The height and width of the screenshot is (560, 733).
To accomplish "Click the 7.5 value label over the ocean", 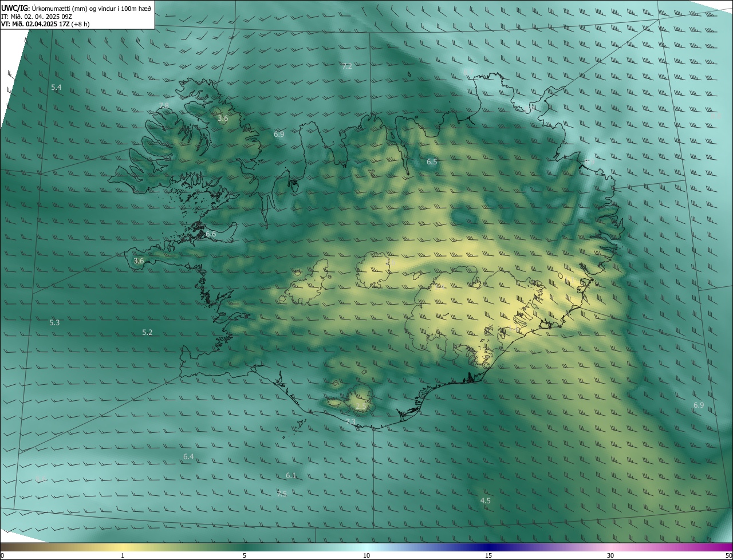I will tap(282, 494).
